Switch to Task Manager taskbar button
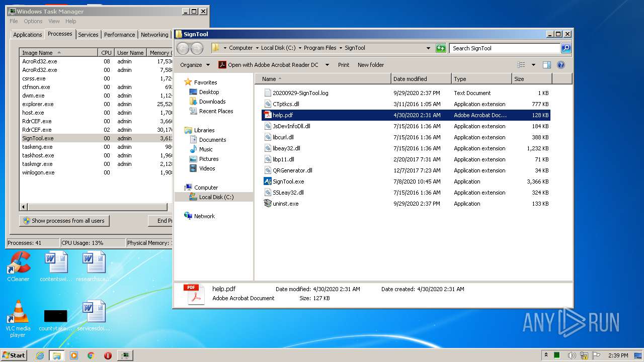 pyautogui.click(x=125, y=355)
